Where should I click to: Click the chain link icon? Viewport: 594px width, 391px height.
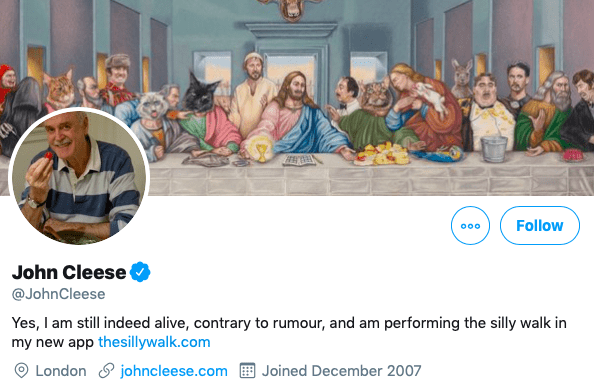(106, 371)
